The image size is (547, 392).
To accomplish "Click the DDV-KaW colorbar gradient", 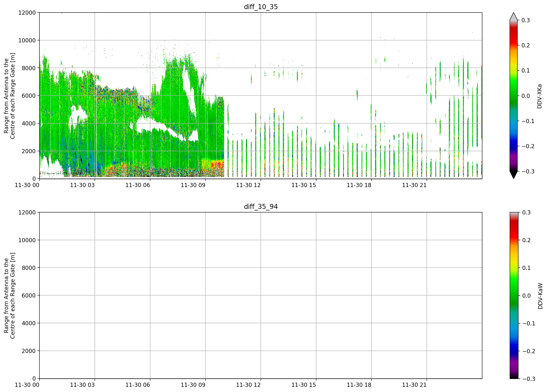I will (513, 295).
